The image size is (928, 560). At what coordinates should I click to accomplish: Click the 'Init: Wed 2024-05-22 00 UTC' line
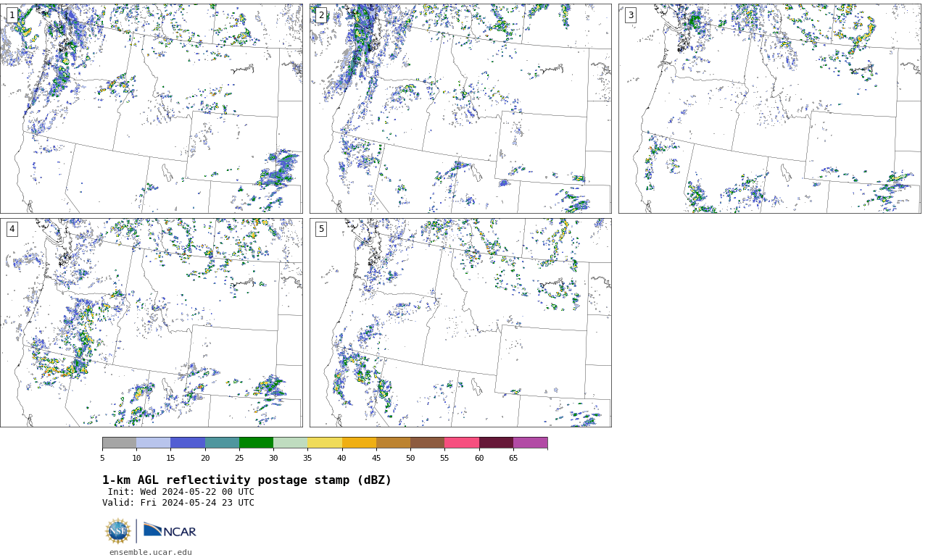click(x=181, y=492)
